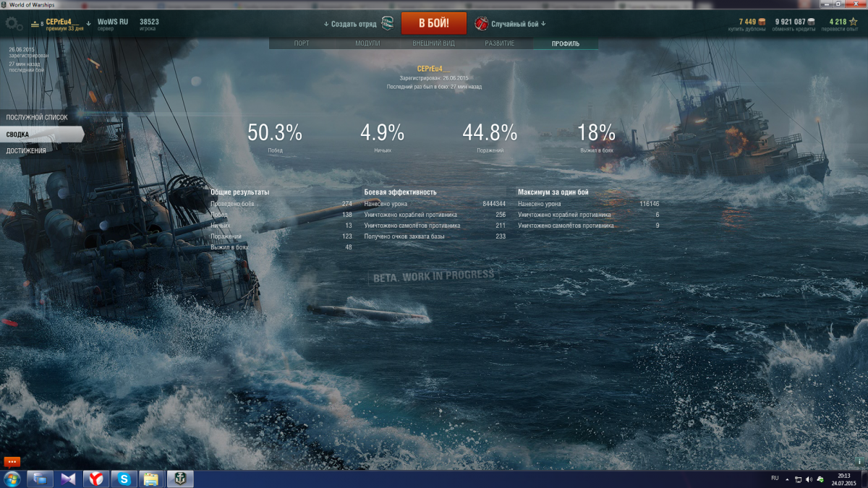Open Windows Explorer folder in taskbar
The image size is (868, 488).
tap(151, 479)
